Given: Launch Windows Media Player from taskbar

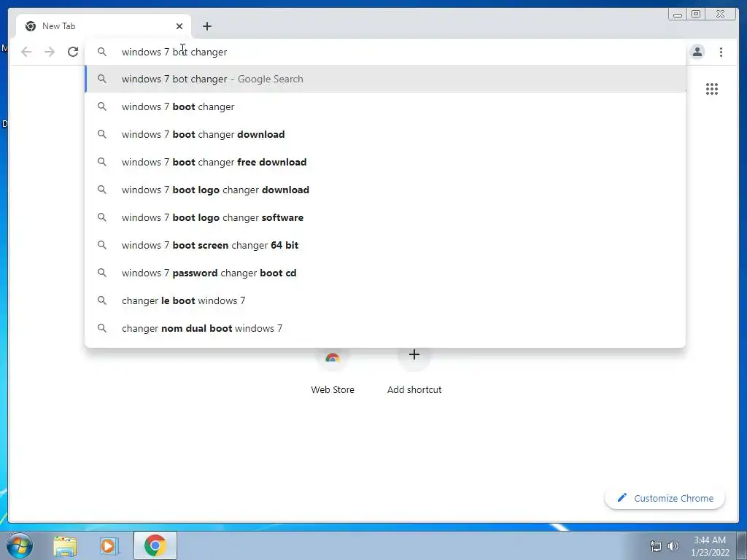Looking at the screenshot, I should point(109,546).
